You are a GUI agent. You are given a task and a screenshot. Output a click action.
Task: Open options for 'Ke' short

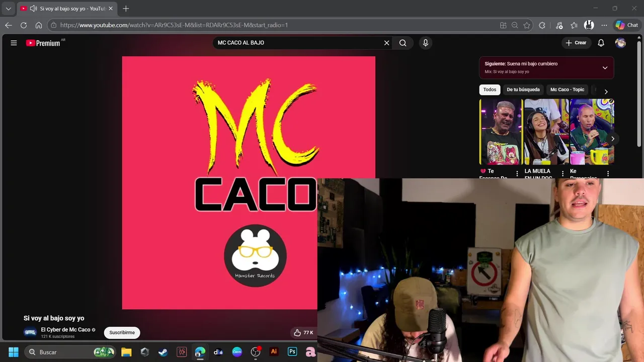(608, 173)
